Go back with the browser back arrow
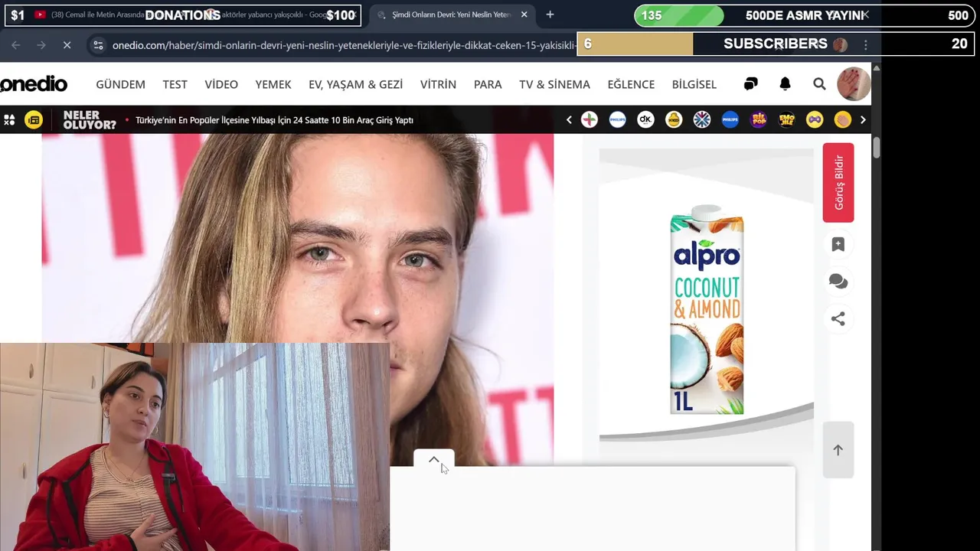The image size is (980, 551). click(x=16, y=45)
